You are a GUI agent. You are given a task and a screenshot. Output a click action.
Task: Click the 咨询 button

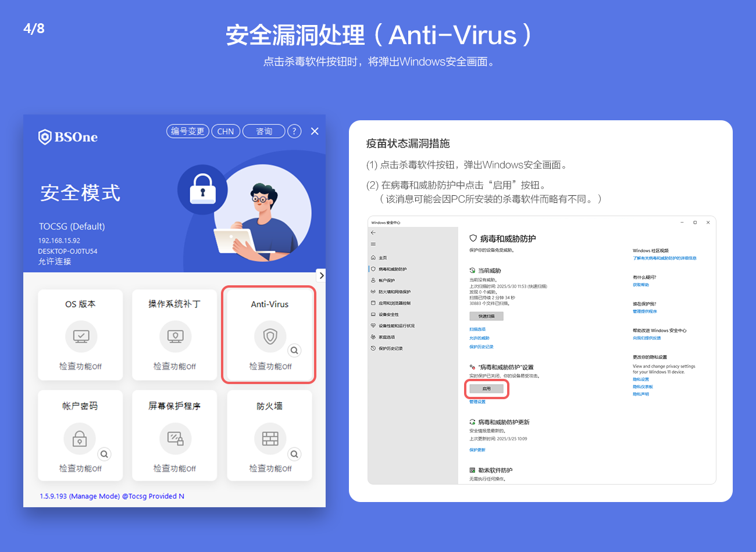[x=264, y=131]
